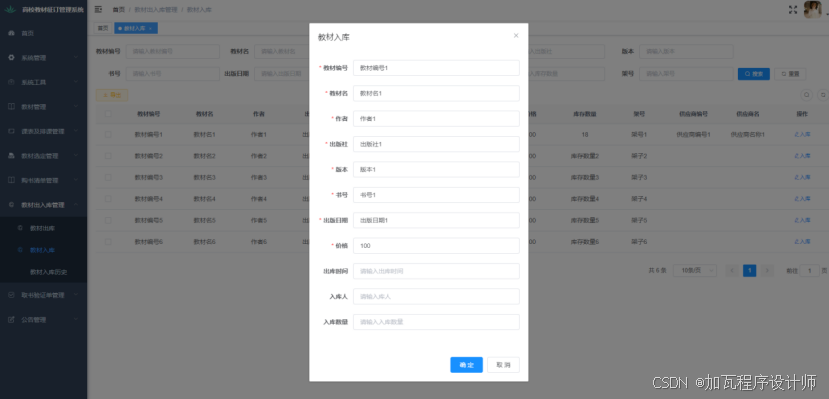Expand the 教材选定管理 menu chevron
Screen dimensions: 829x399
click(76, 155)
